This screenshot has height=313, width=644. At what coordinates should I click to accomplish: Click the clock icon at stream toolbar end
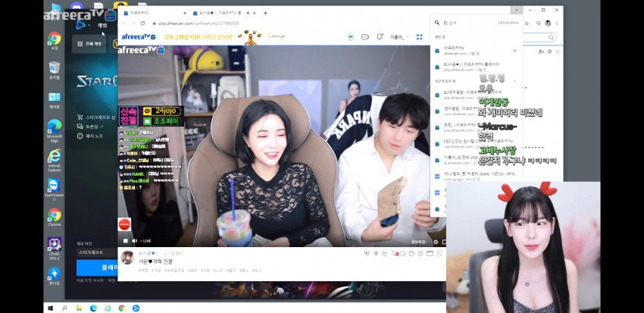pyautogui.click(x=439, y=253)
